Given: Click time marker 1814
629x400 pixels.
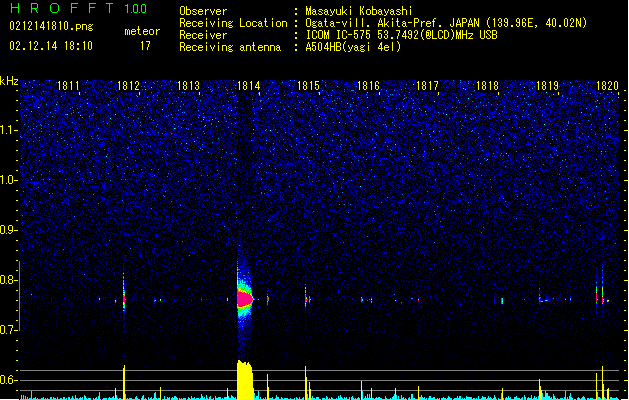Looking at the screenshot, I should coord(248,86).
